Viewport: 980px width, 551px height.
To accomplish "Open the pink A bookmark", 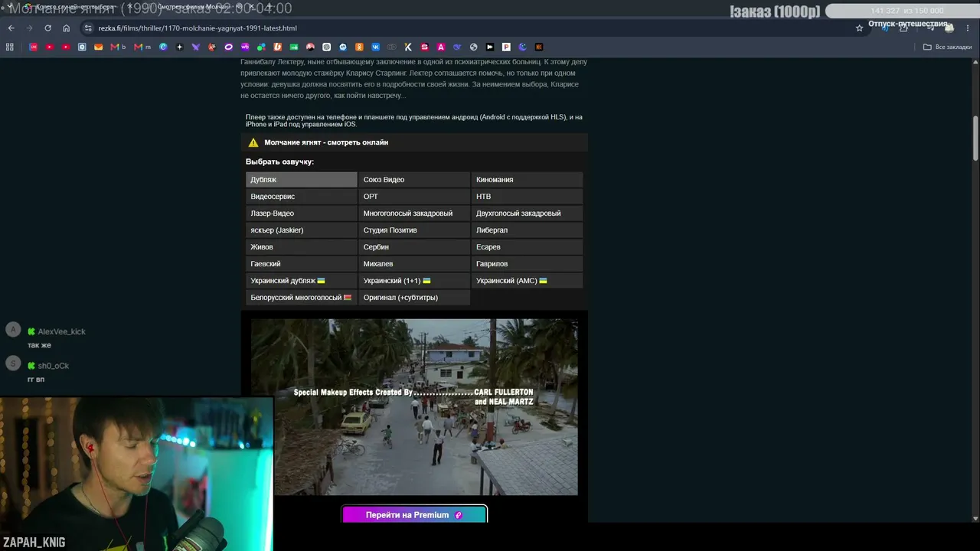I will 441,47.
